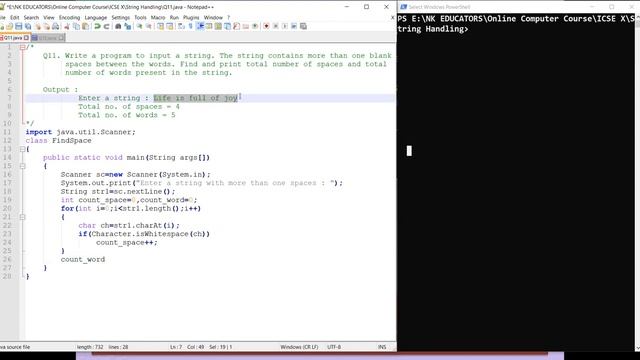The width and height of the screenshot is (640, 360).
Task: Toggle file Monitoring (eye) icon
Action: click(x=255, y=27)
